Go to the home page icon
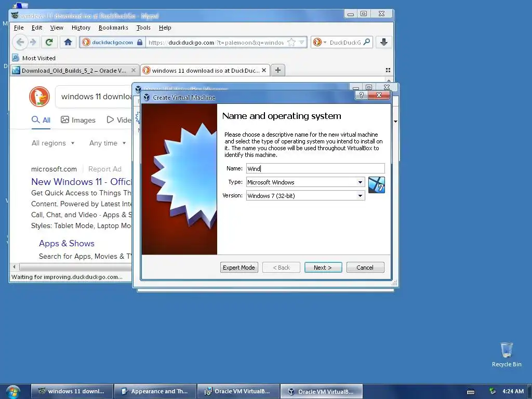 68,42
